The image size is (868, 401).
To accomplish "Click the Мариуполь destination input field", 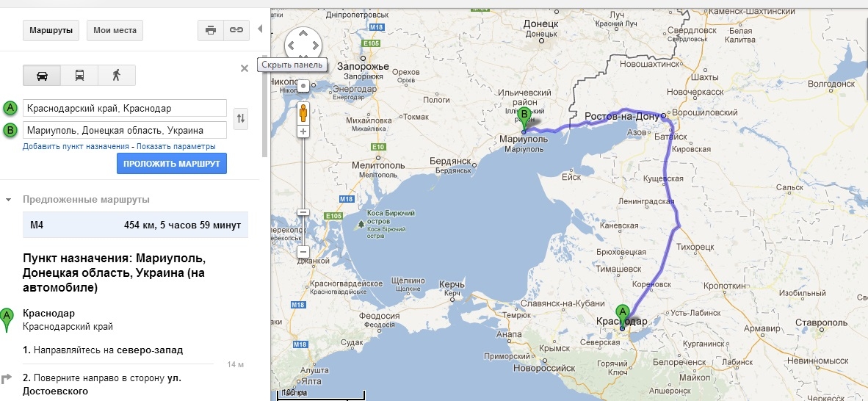I will click(125, 130).
